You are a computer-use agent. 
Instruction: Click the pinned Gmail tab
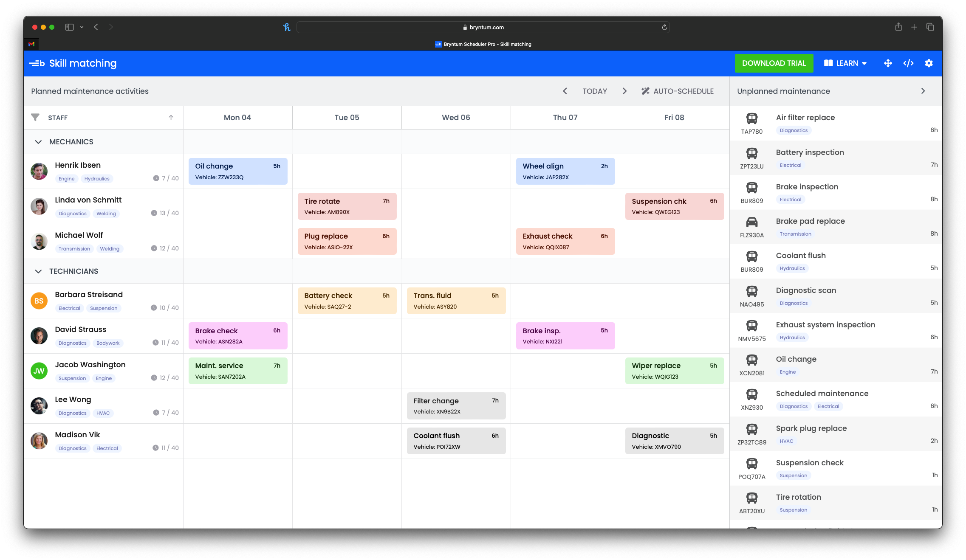pyautogui.click(x=31, y=44)
